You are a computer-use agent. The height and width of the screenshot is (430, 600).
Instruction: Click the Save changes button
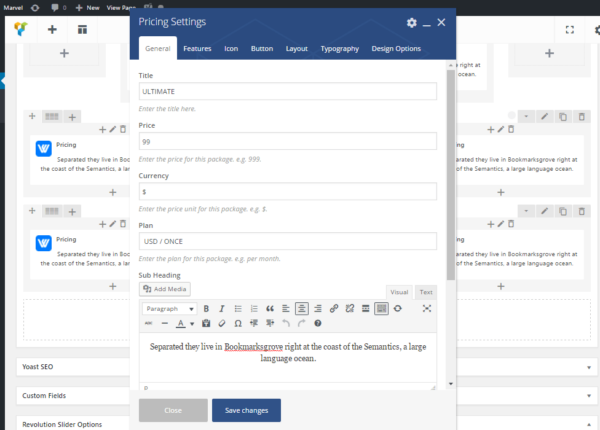tap(246, 410)
